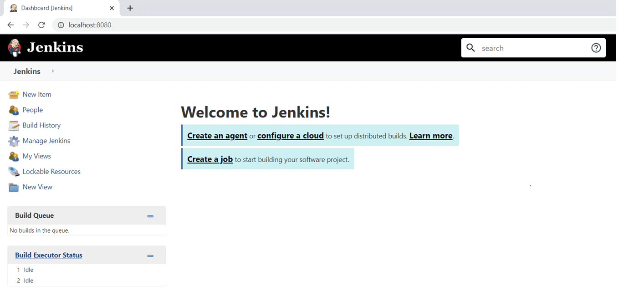Open Manage Jenkins link

pyautogui.click(x=46, y=141)
